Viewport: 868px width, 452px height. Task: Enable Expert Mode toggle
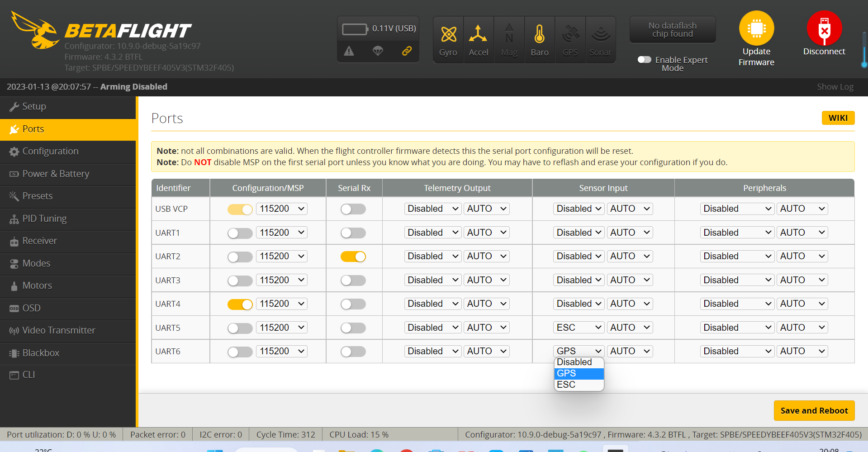point(645,60)
